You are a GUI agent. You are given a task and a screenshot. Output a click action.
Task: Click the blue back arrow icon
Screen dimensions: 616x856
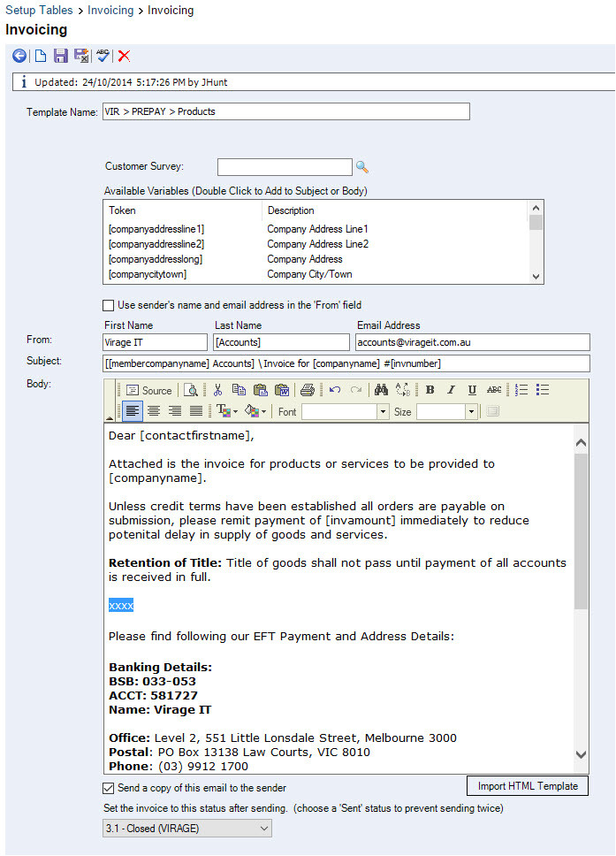point(19,56)
